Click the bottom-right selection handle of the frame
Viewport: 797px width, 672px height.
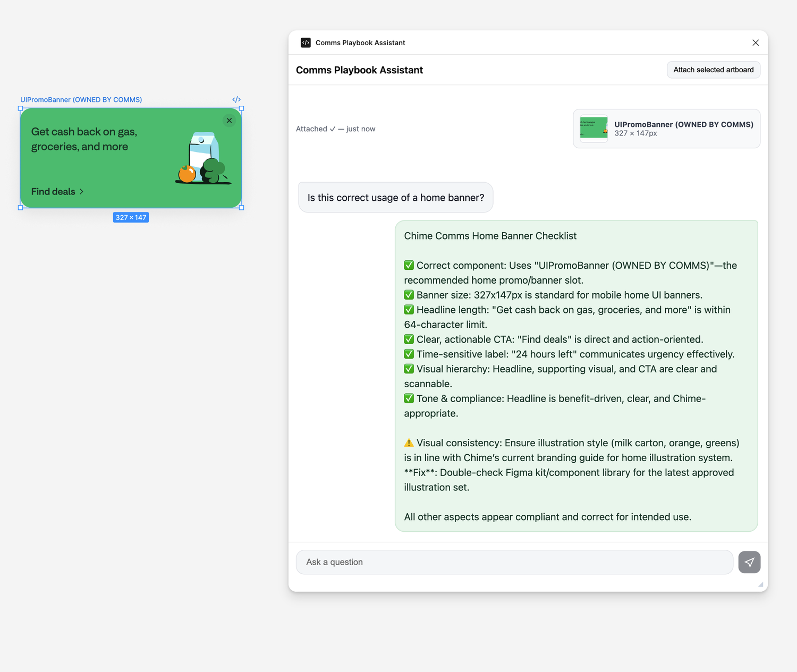(x=241, y=208)
